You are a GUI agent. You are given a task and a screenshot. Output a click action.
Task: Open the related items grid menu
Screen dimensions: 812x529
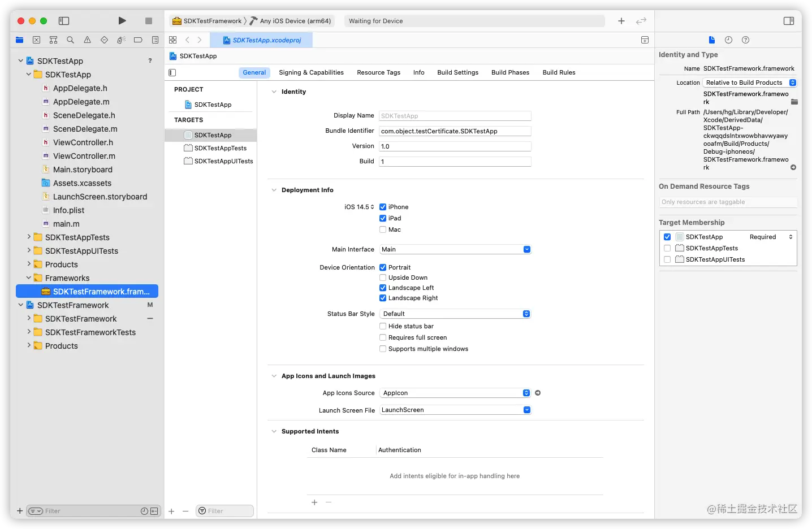173,40
